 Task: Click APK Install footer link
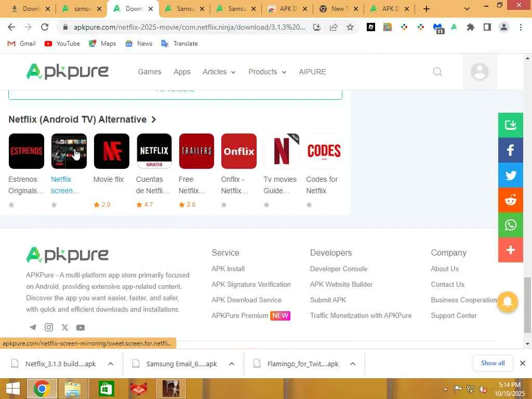click(x=228, y=269)
